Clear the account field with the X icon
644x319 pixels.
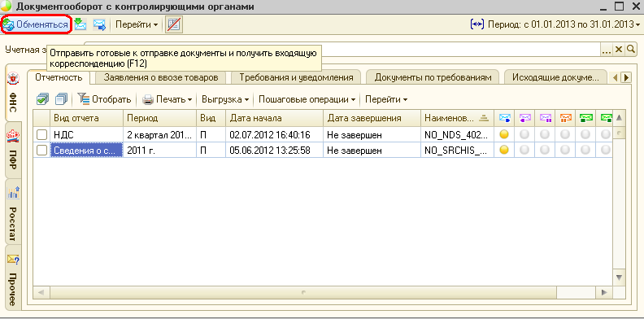point(618,50)
